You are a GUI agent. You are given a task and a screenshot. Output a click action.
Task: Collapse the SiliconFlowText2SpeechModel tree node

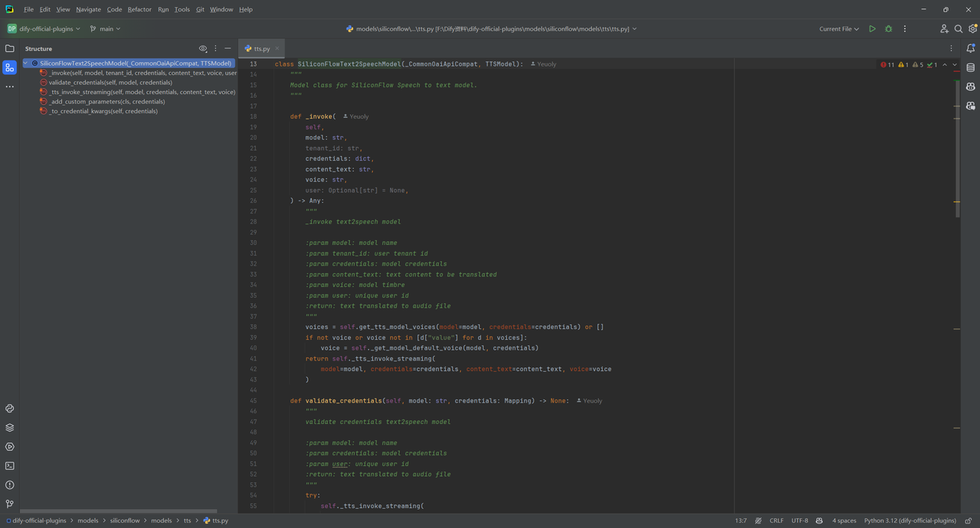coord(25,64)
